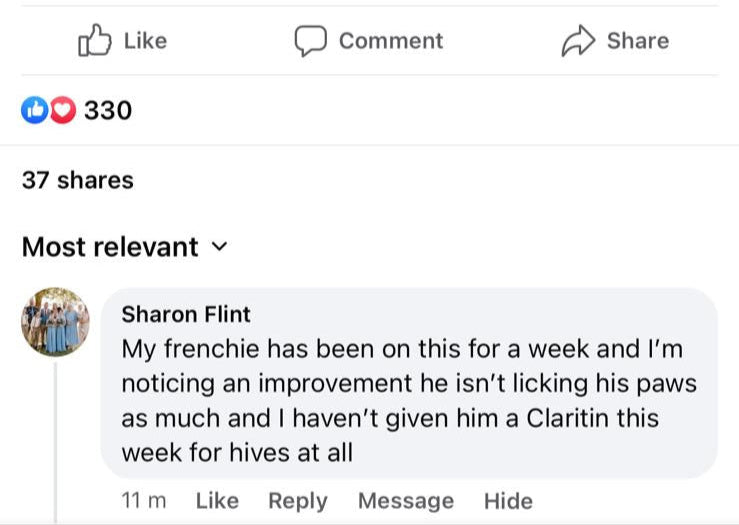The height and width of the screenshot is (525, 739).
Task: Expand the Most relevant sort dropdown
Action: click(110, 246)
